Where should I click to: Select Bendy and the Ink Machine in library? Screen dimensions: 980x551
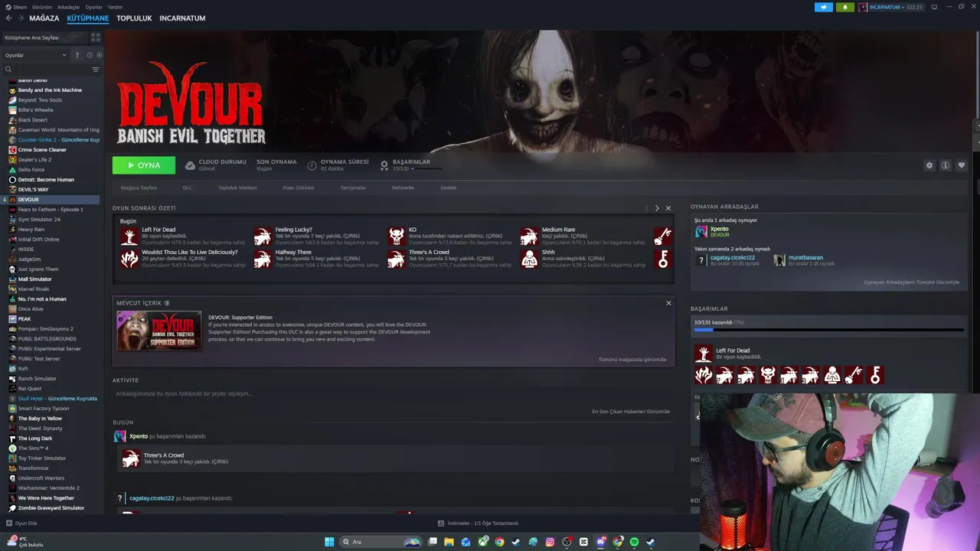click(x=50, y=90)
